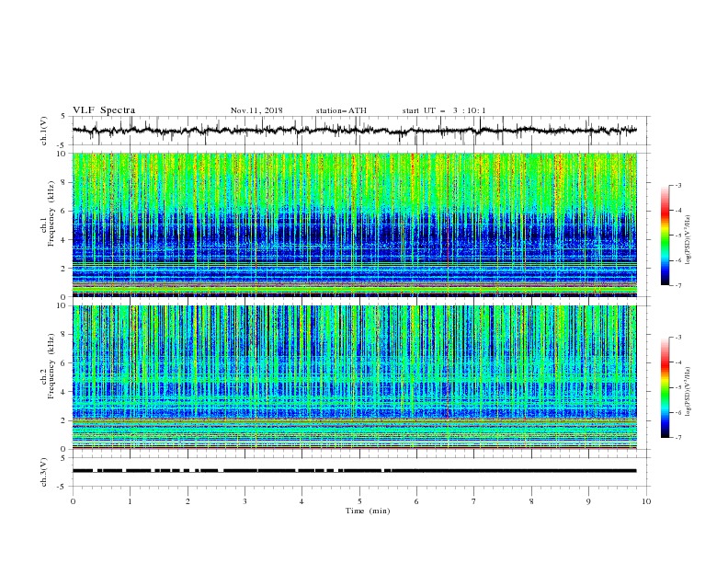
Task: Click the "-3" tick of ch.1 color bar
Action: pos(677,185)
